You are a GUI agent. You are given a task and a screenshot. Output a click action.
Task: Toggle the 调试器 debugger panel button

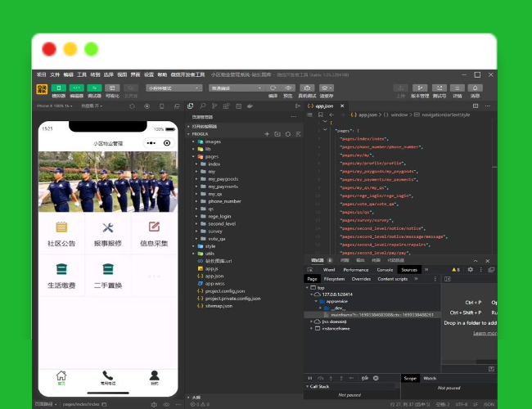(x=94, y=88)
